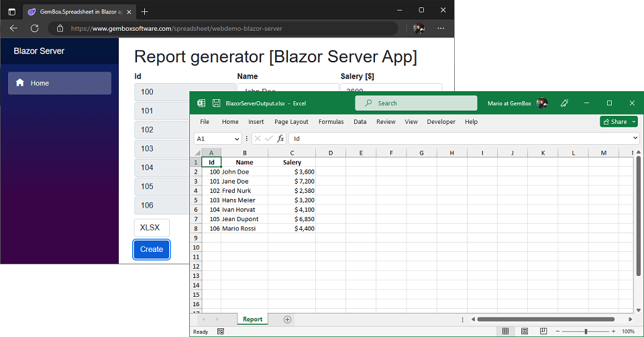This screenshot has height=337, width=644.
Task: Switch to Page Layout view in status bar
Action: pyautogui.click(x=525, y=332)
